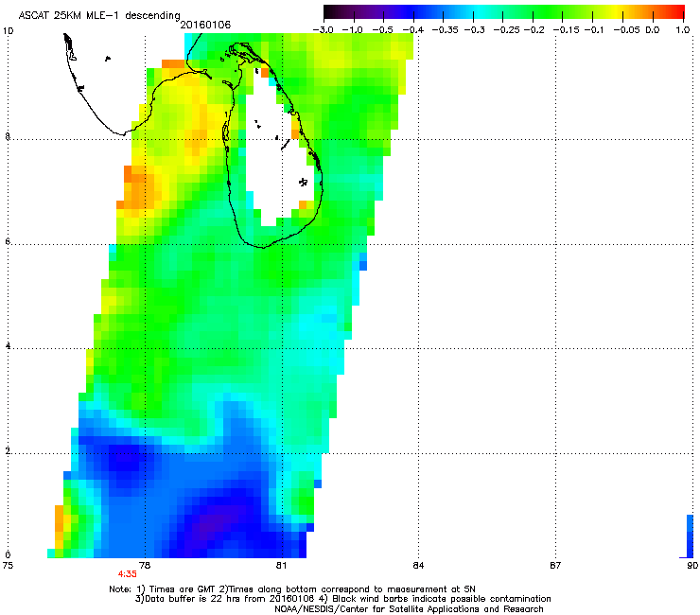Click the longitude axis label "84"
700x615 pixels.
coord(418,565)
